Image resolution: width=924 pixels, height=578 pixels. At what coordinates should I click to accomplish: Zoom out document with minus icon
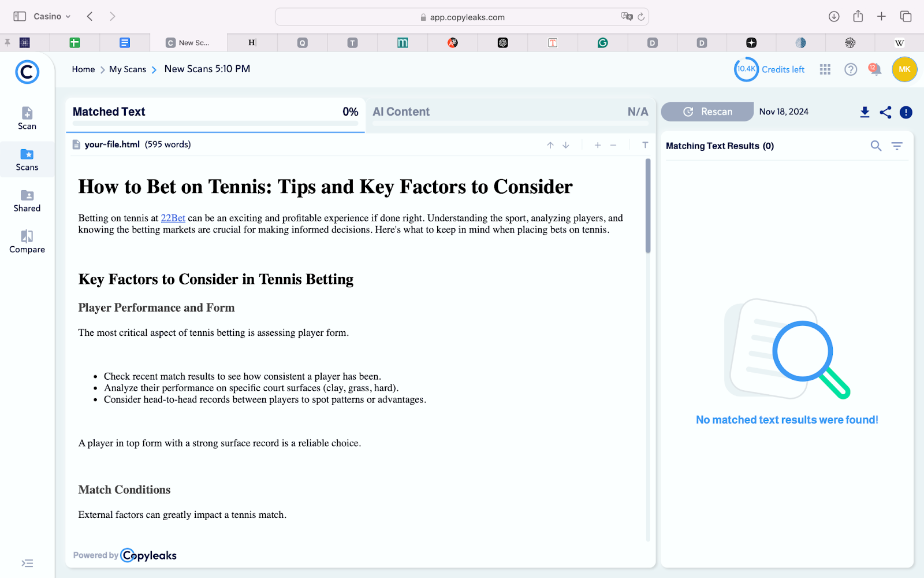tap(613, 145)
